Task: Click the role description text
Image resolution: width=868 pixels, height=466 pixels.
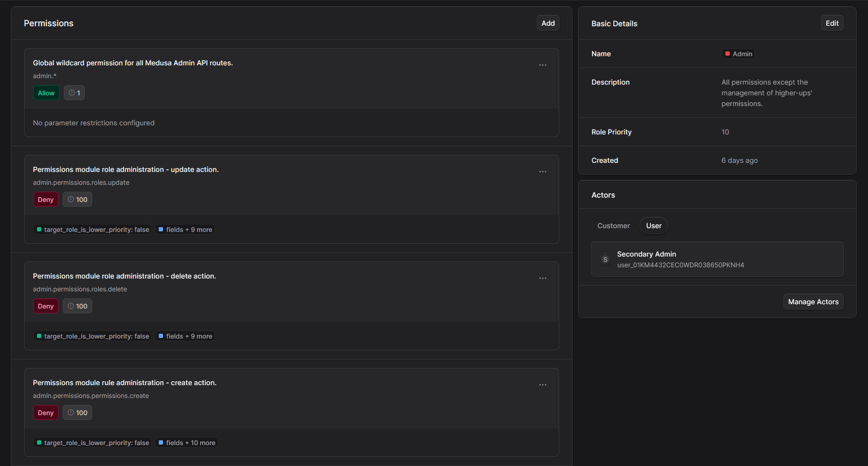Action: tap(767, 93)
